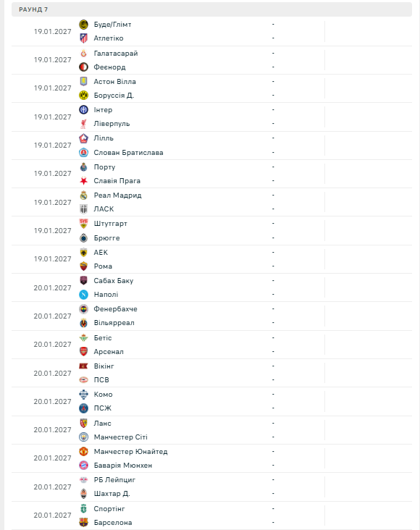The height and width of the screenshot is (530, 420).
Task: Select the Інтер team name
Action: click(x=103, y=110)
